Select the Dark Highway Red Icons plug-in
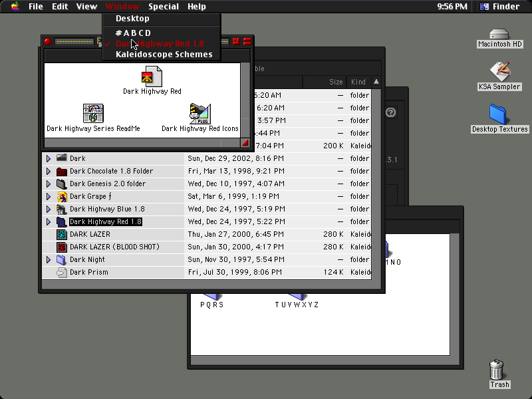The image size is (532, 399). coord(200,113)
